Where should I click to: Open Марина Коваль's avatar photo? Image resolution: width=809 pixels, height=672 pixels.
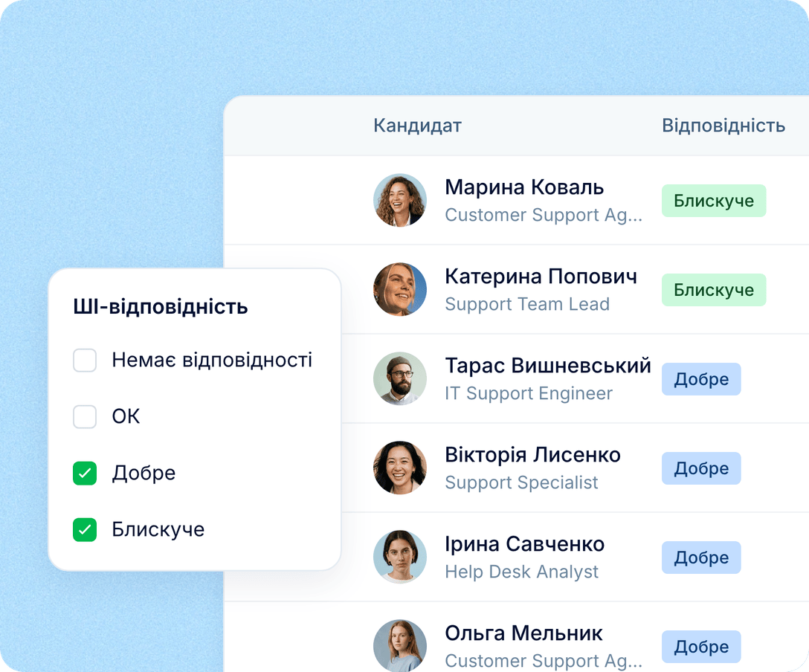point(400,200)
